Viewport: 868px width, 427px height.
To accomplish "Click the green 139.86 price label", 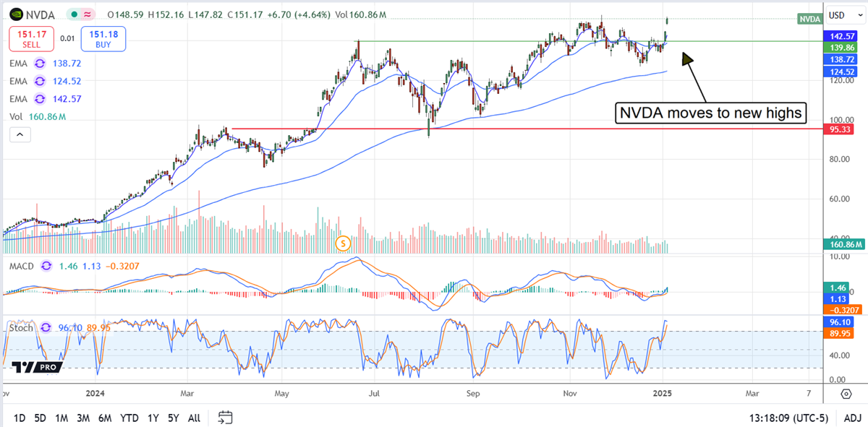I will coord(841,48).
